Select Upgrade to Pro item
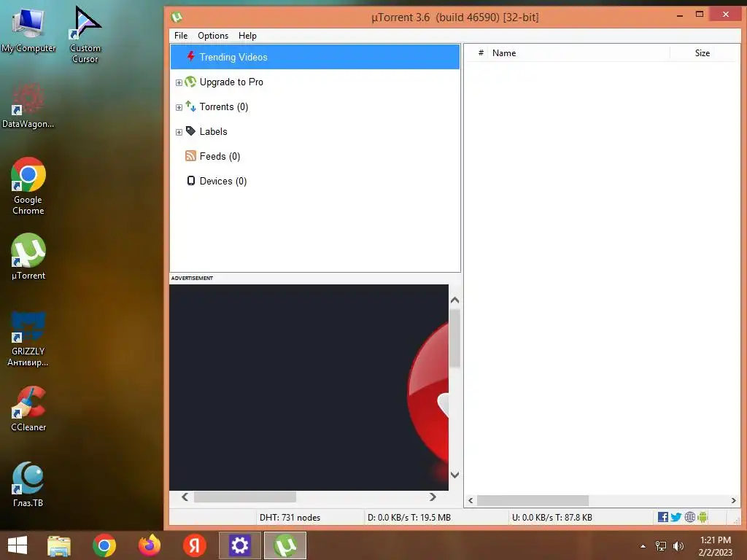747x560 pixels. [x=231, y=82]
